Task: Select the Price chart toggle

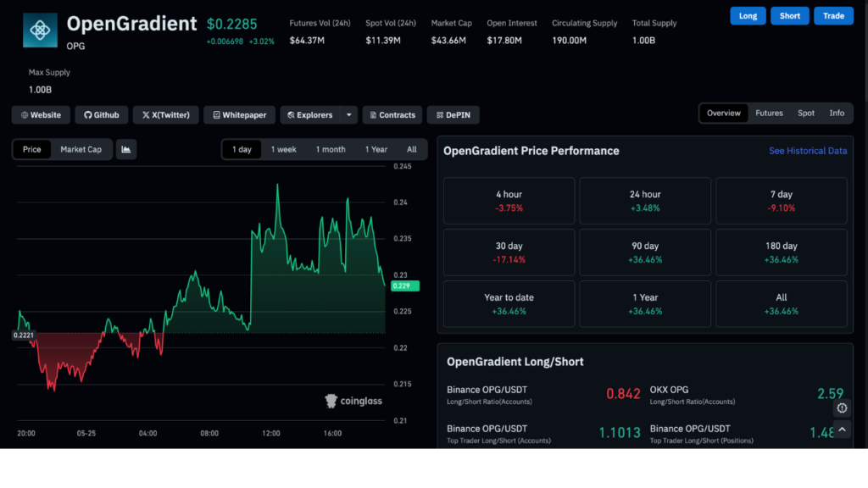Action: (x=32, y=149)
